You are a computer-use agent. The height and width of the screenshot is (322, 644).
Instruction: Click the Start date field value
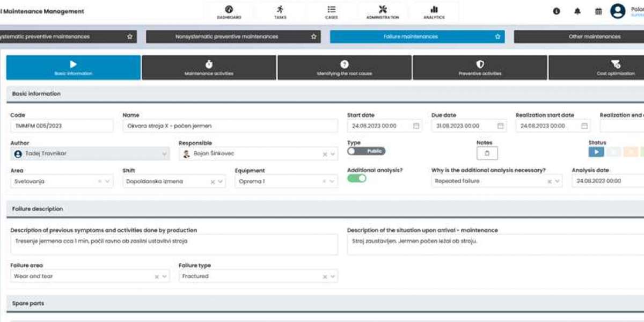[x=375, y=126]
